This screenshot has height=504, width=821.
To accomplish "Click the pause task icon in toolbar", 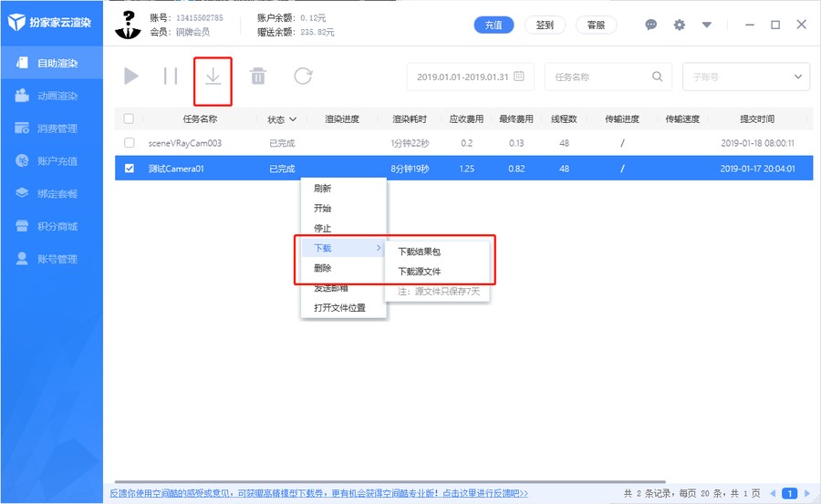I will [x=171, y=77].
